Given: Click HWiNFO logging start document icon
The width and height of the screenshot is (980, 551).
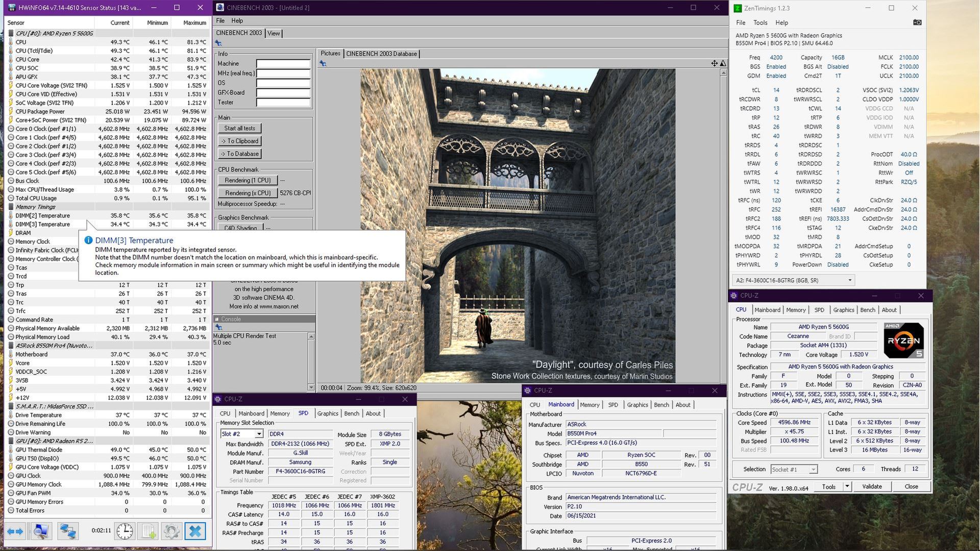Looking at the screenshot, I should click(148, 531).
